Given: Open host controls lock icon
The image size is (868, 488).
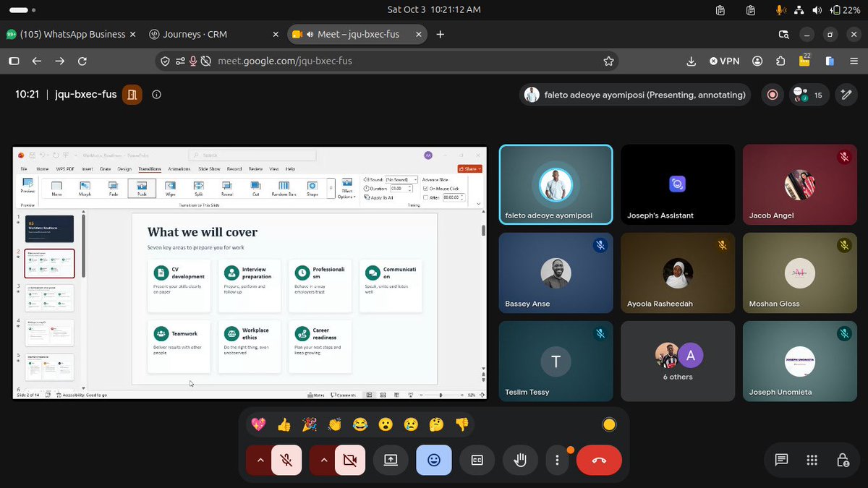Looking at the screenshot, I should point(843,460).
